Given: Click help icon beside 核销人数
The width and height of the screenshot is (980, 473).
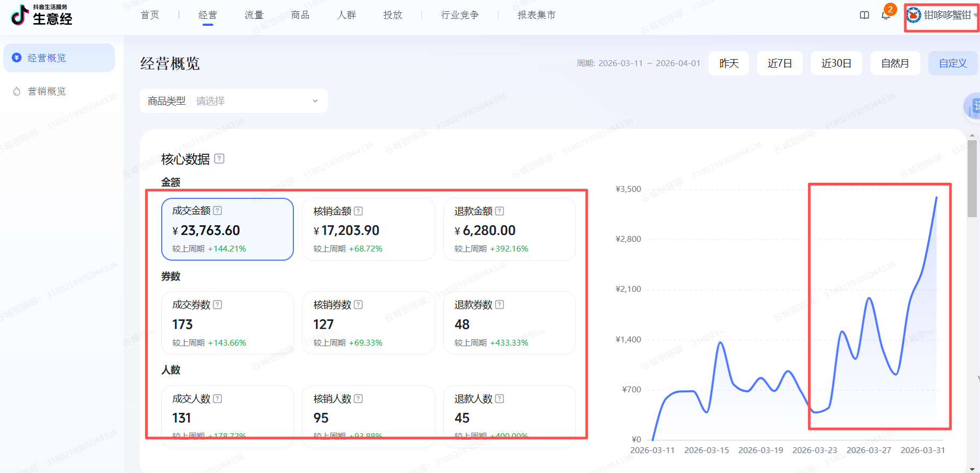Looking at the screenshot, I should coord(358,399).
